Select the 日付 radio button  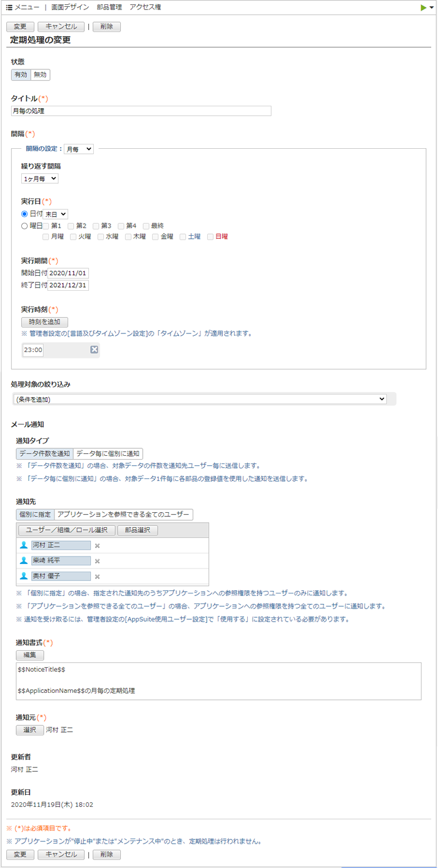[x=25, y=214]
